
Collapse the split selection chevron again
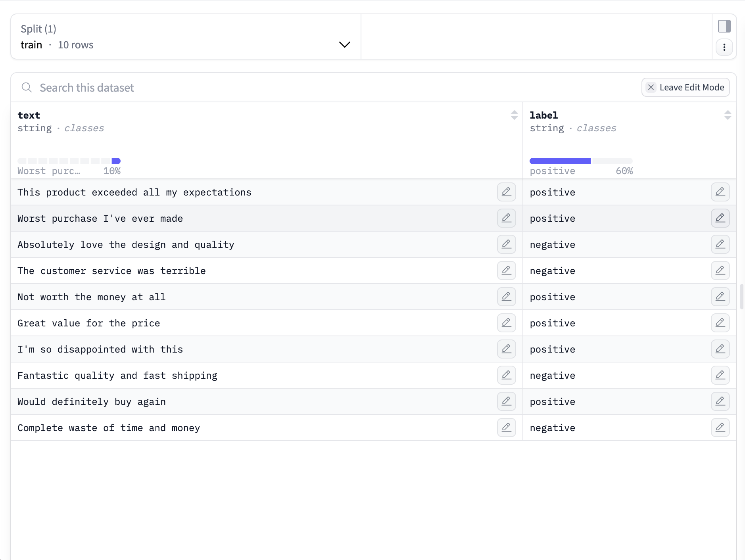[x=344, y=44]
